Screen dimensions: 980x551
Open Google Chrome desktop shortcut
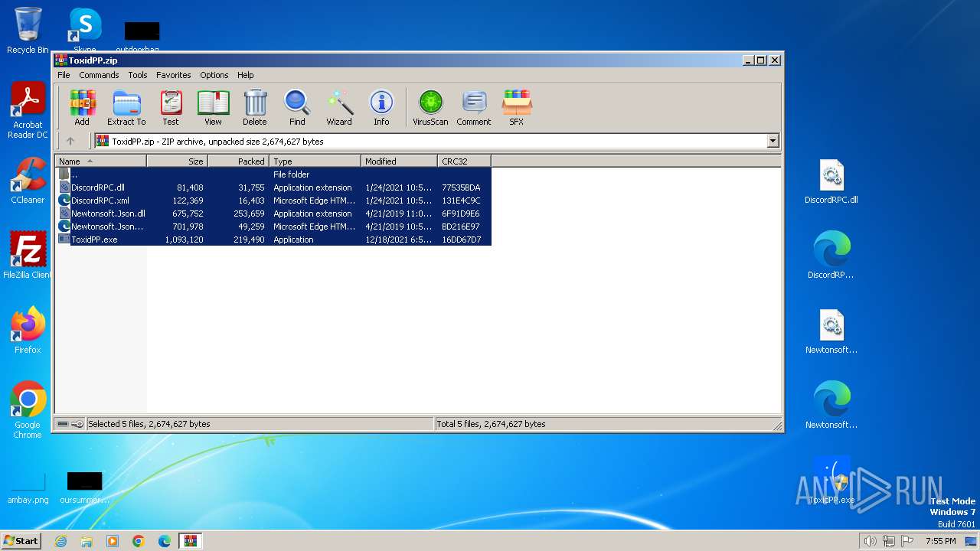(28, 410)
